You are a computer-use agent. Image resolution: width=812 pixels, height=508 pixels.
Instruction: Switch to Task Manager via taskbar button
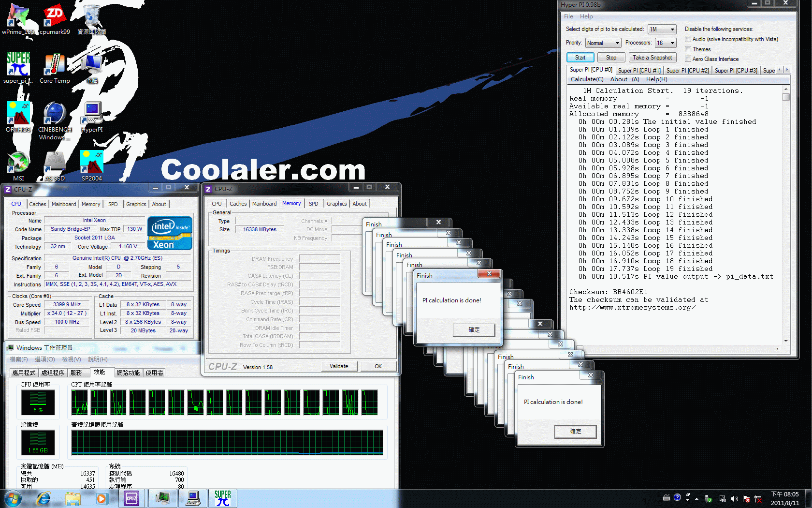pyautogui.click(x=162, y=498)
